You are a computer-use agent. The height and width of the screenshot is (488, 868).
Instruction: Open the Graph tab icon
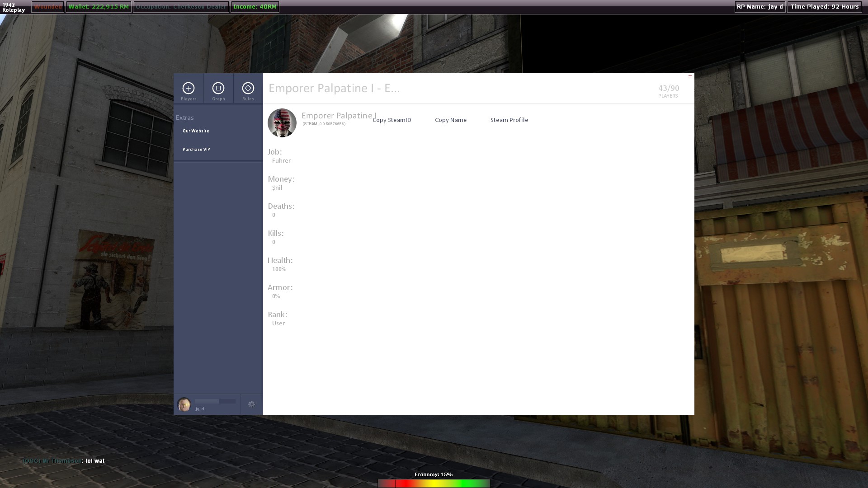[218, 89]
